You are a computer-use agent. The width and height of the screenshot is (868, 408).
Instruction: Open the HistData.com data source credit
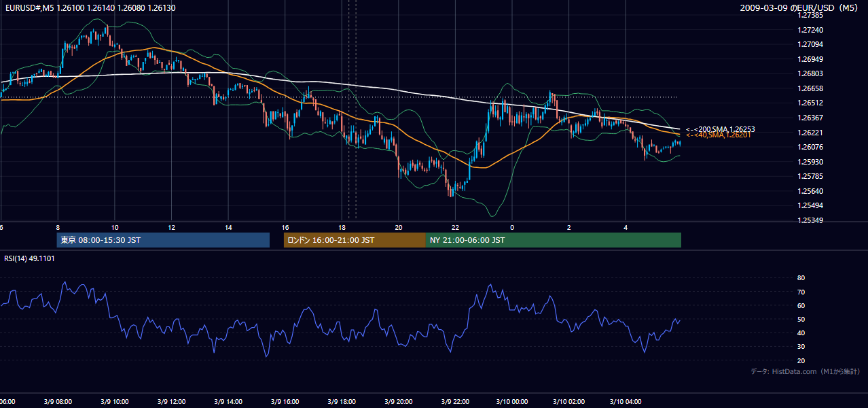(805, 371)
